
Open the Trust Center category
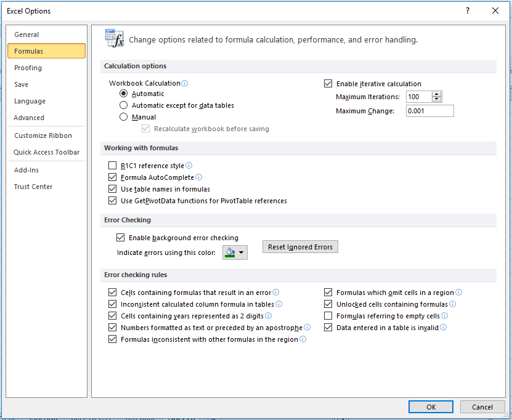point(46,187)
